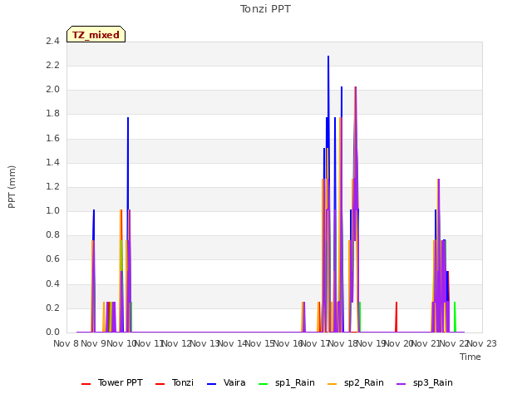
Task: Click the Nov 23 x-axis tick label
Action: (x=482, y=343)
